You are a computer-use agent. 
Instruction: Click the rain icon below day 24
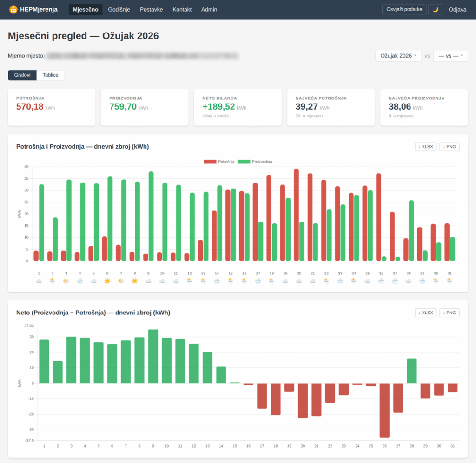353,280
